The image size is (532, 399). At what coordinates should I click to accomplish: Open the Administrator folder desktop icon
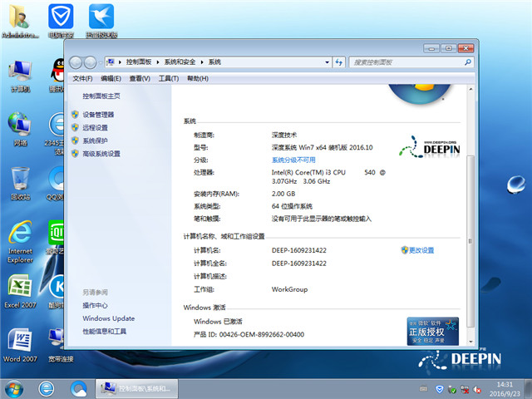click(20, 20)
